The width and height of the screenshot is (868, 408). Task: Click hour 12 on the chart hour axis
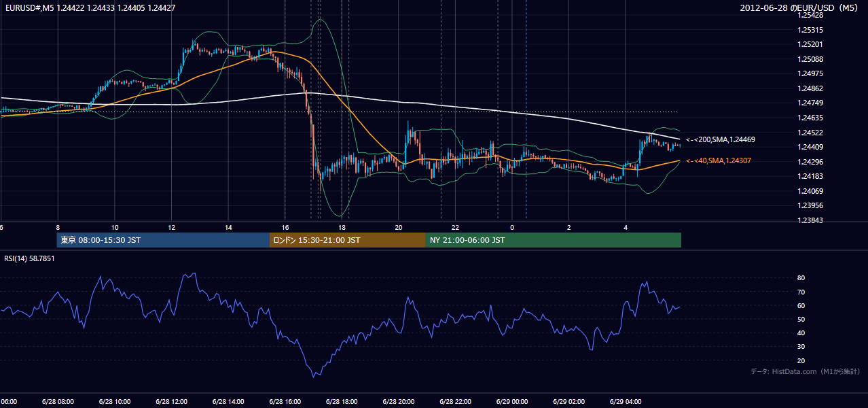171,227
